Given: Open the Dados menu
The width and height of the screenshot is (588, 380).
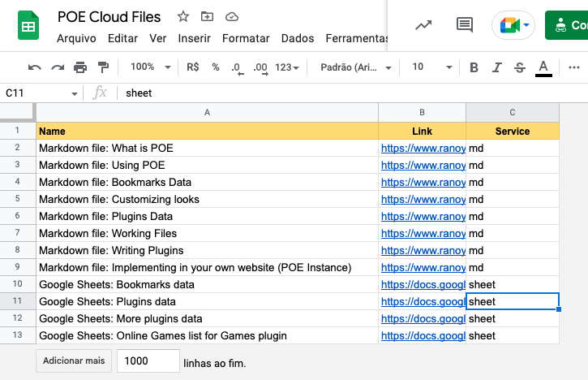Looking at the screenshot, I should coord(298,38).
